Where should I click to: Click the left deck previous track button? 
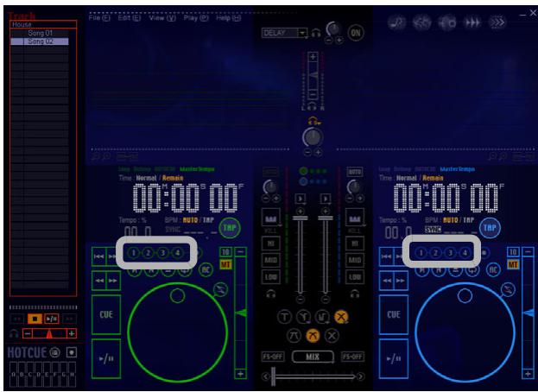[98, 256]
